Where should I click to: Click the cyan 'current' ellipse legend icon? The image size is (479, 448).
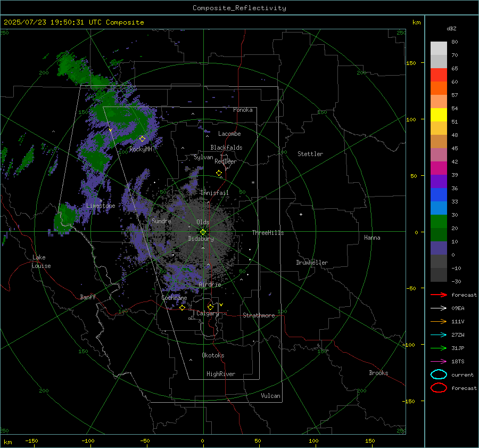[439, 374]
